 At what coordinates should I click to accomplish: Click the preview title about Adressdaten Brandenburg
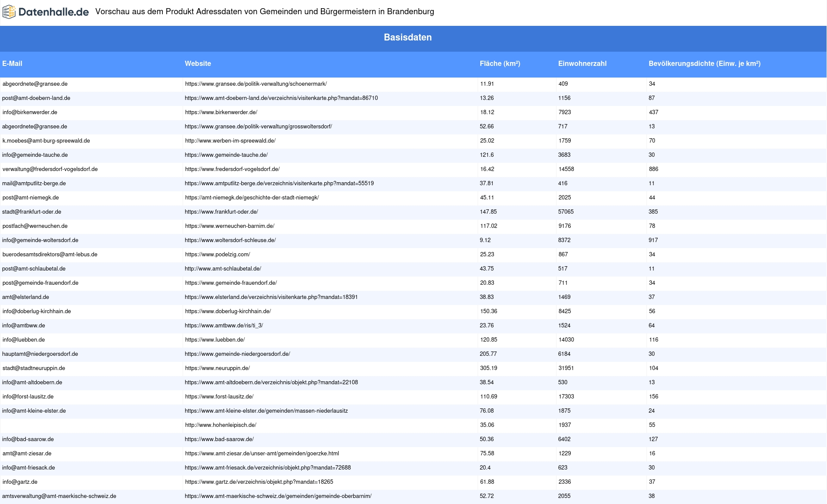tap(264, 12)
